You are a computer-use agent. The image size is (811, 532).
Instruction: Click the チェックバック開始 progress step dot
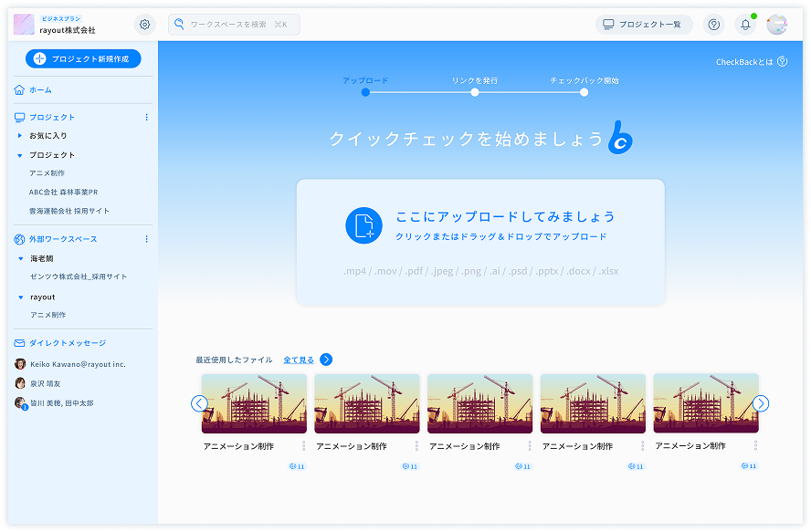584,92
